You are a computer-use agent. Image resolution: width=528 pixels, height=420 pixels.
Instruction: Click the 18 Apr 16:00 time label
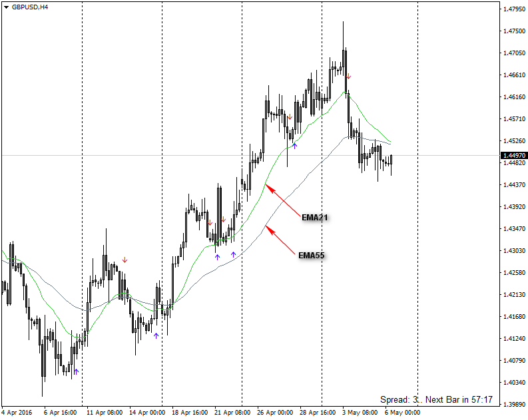(190, 413)
